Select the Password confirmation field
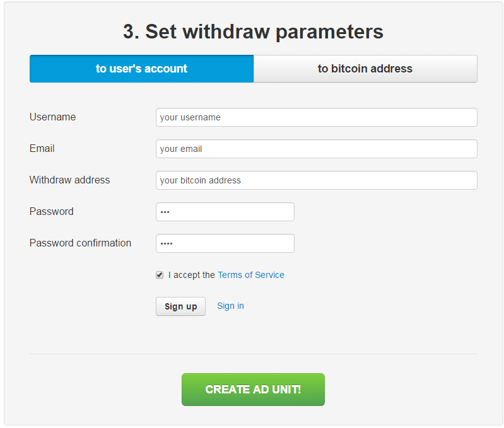The width and height of the screenshot is (504, 428). [x=225, y=243]
